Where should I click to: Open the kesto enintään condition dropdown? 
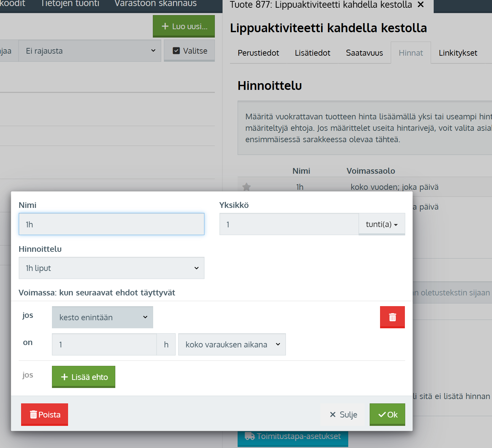point(103,317)
